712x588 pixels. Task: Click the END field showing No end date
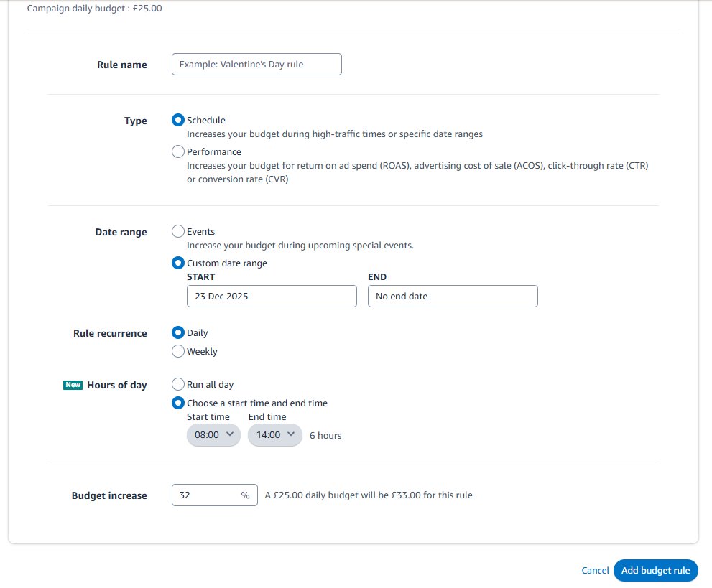tap(452, 296)
